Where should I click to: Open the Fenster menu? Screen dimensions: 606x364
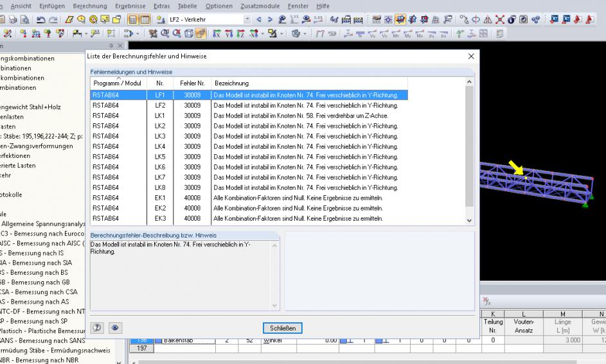pyautogui.click(x=298, y=6)
